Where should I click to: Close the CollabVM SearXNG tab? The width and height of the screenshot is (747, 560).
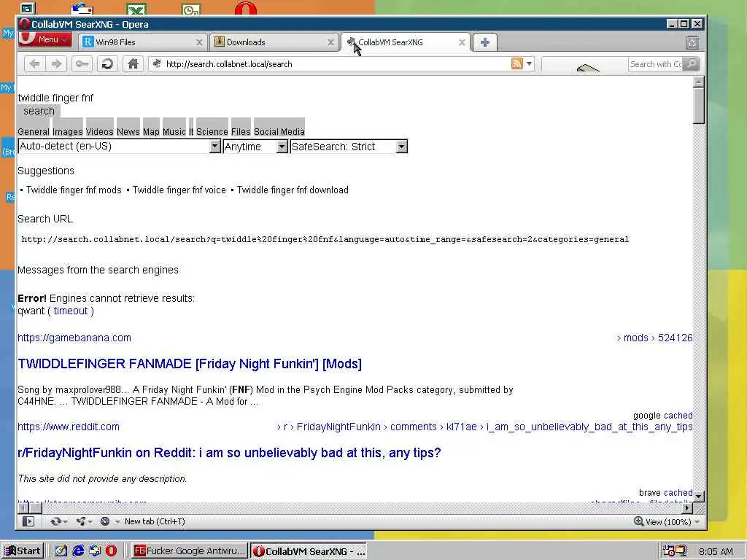(462, 42)
